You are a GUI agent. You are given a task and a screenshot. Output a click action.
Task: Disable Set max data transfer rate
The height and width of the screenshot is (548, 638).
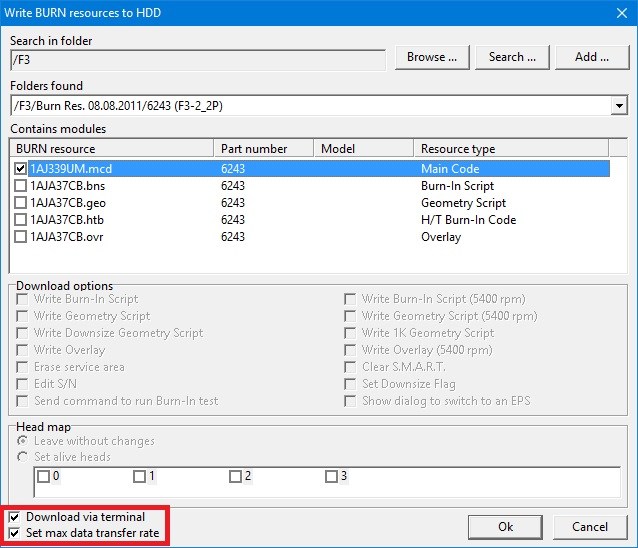pyautogui.click(x=14, y=533)
